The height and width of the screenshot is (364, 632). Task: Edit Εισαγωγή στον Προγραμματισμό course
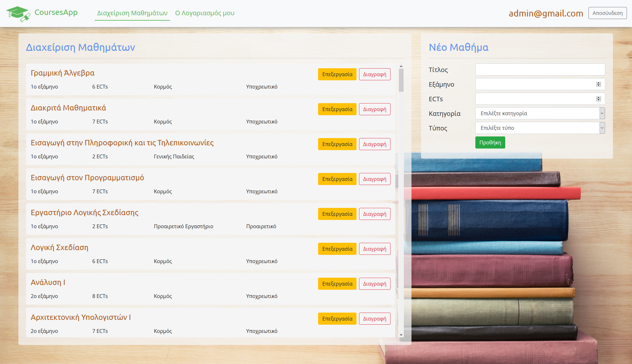coord(337,179)
